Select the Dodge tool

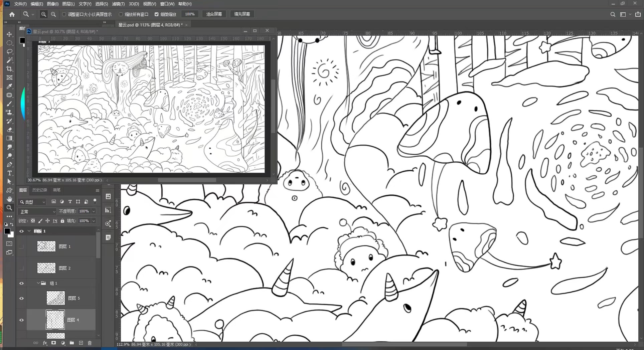pyautogui.click(x=9, y=156)
